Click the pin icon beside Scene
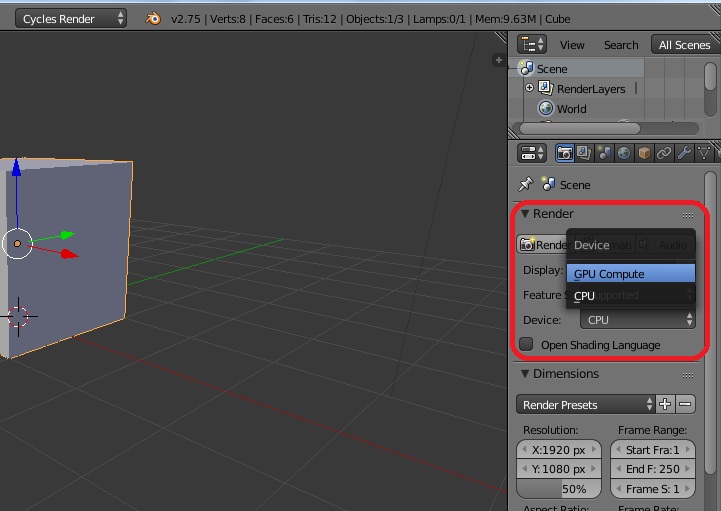Image resolution: width=721 pixels, height=511 pixels. pyautogui.click(x=525, y=185)
